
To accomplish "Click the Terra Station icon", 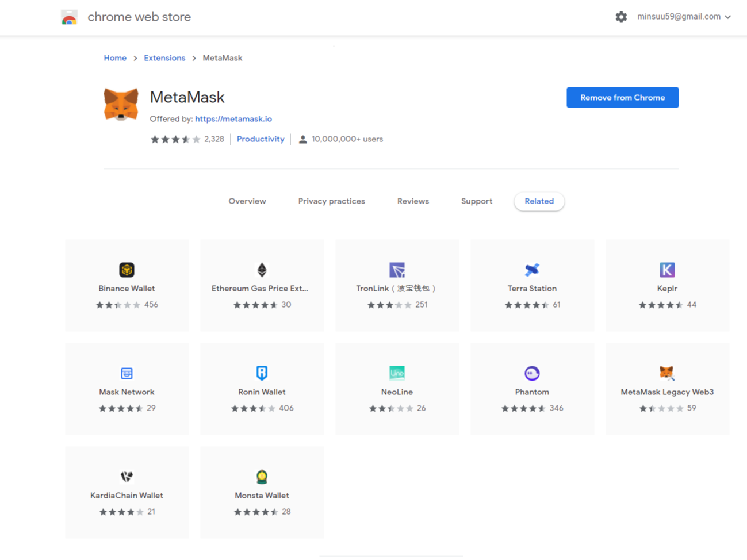I will [x=532, y=270].
